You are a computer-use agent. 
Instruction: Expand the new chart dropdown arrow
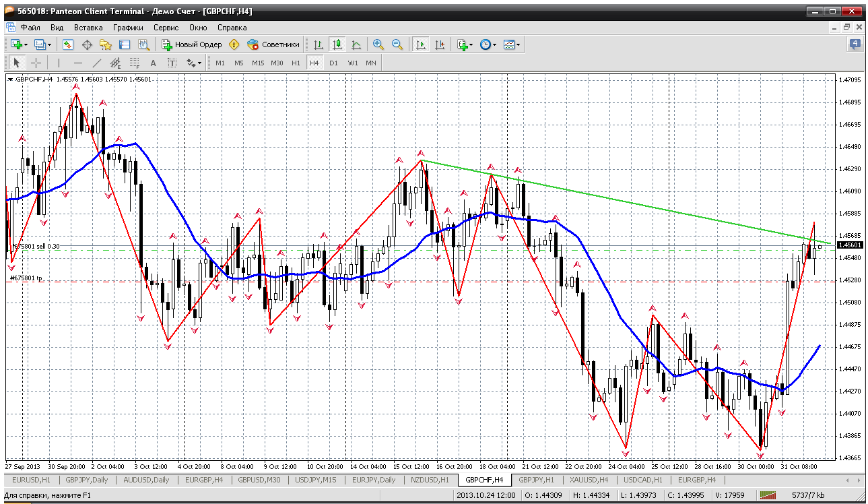click(x=26, y=44)
